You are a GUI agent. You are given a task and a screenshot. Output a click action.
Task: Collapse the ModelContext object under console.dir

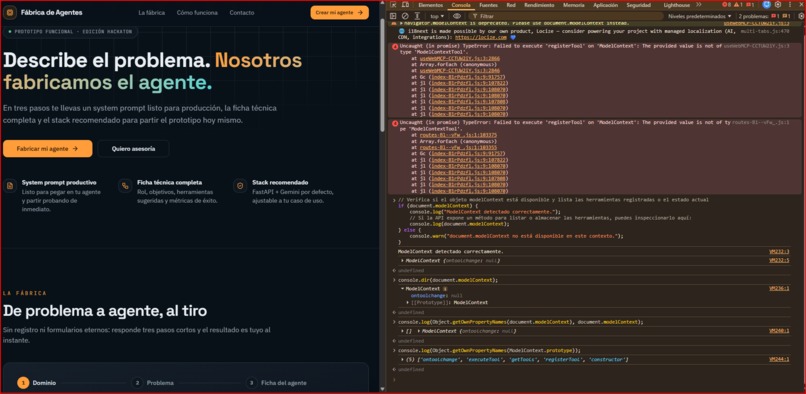pyautogui.click(x=402, y=289)
